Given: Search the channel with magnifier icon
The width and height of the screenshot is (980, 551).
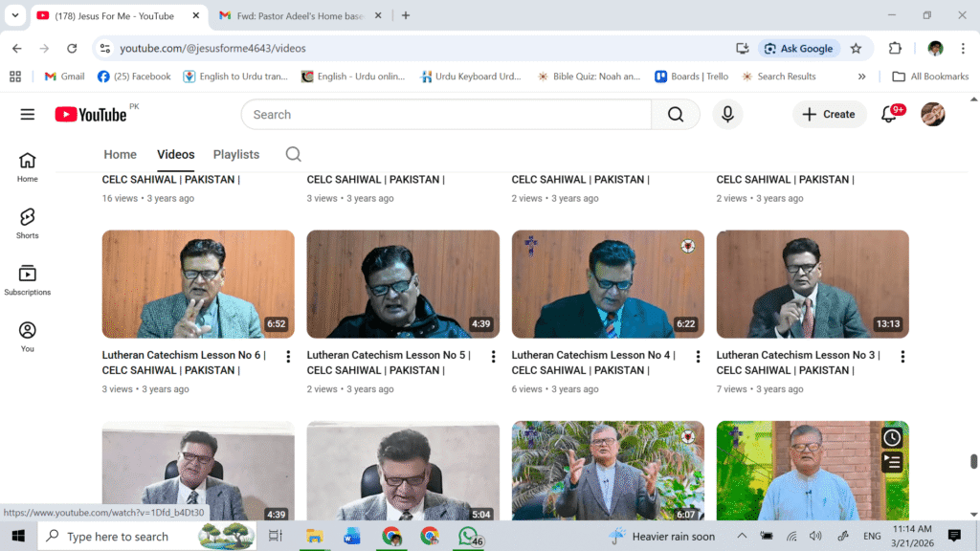Looking at the screenshot, I should click(x=294, y=154).
